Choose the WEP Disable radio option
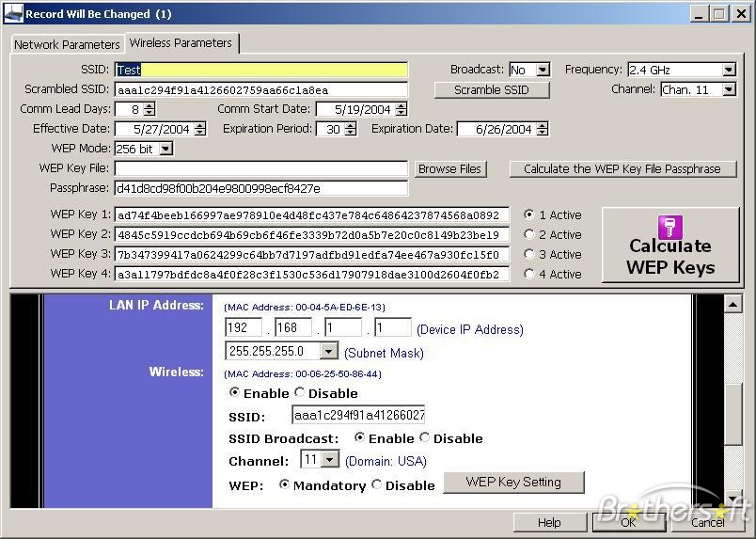The image size is (756, 539). click(x=376, y=484)
